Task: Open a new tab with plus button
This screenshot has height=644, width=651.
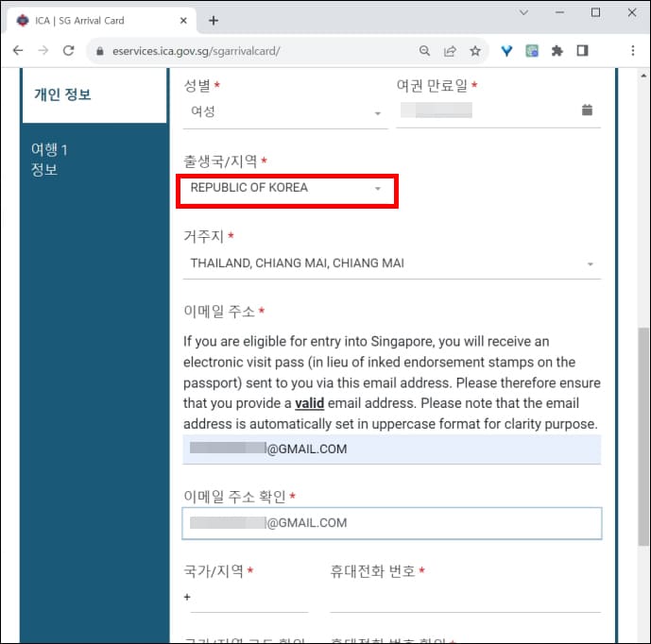Action: [x=214, y=21]
